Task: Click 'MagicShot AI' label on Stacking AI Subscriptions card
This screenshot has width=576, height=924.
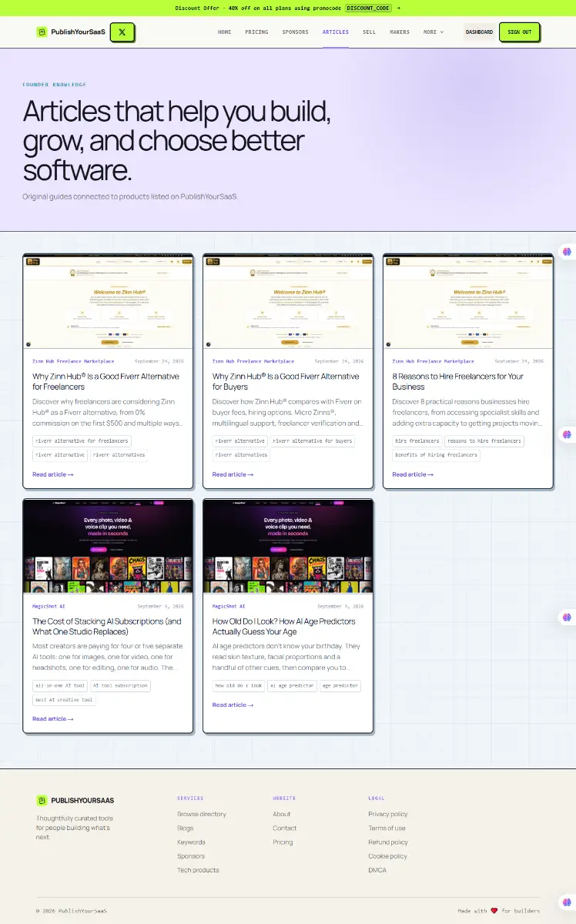Action: click(49, 606)
